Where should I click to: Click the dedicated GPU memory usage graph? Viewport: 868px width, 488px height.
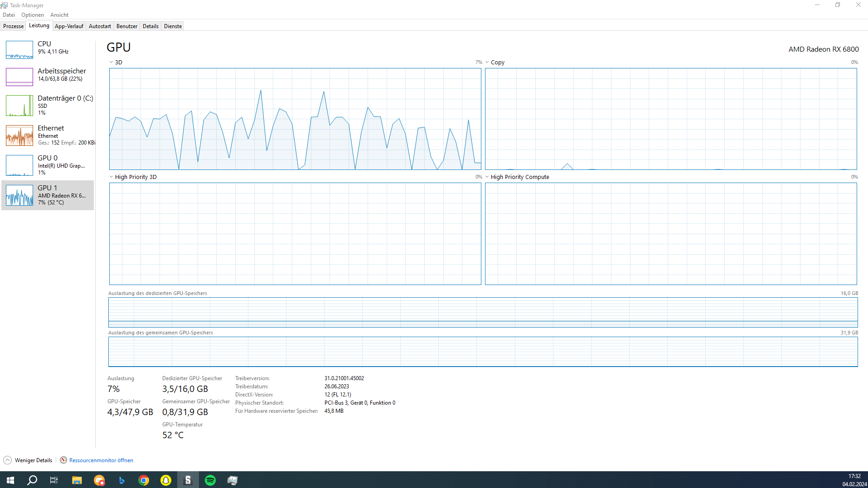(483, 312)
